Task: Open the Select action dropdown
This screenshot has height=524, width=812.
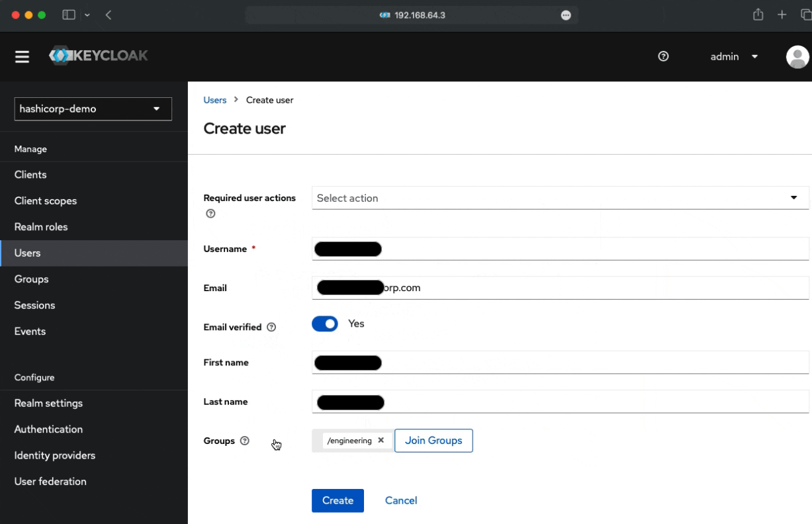Action: click(x=560, y=198)
